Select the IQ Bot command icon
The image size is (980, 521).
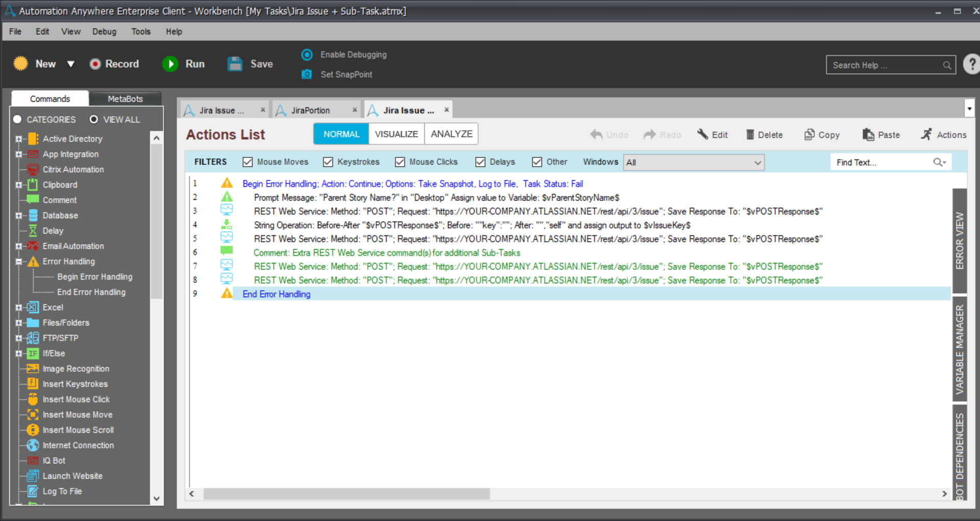click(33, 460)
